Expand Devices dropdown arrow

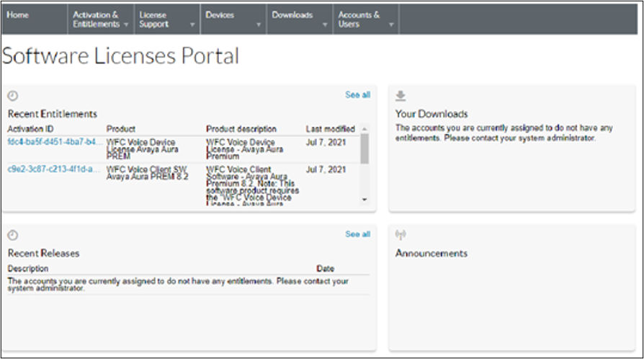tap(259, 25)
